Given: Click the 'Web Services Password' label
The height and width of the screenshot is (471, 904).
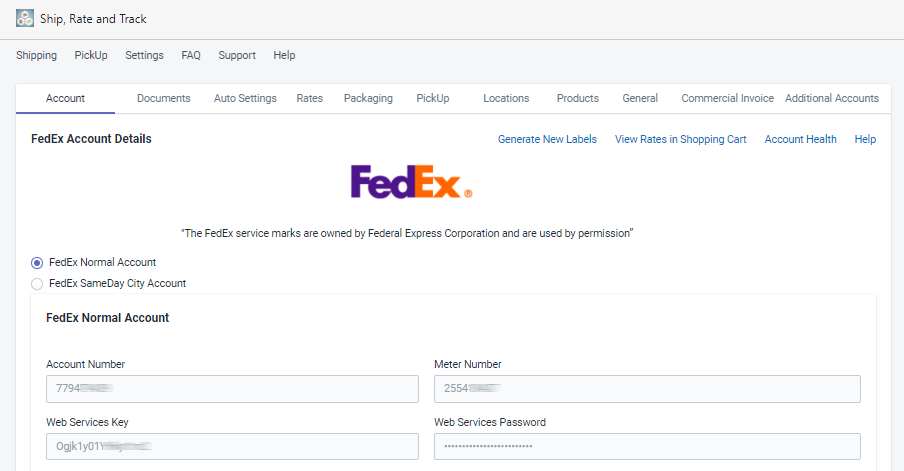Looking at the screenshot, I should (x=490, y=422).
